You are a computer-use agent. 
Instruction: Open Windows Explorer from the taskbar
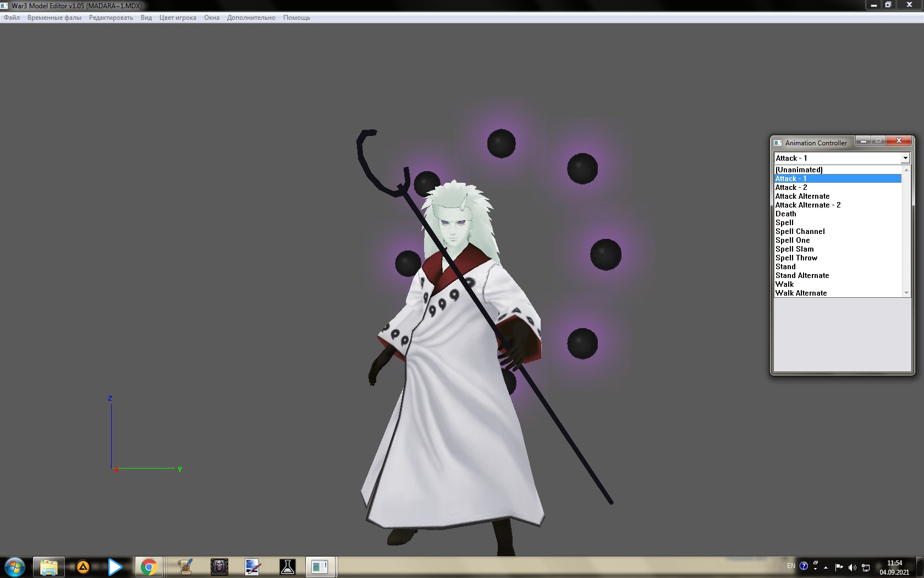point(49,567)
